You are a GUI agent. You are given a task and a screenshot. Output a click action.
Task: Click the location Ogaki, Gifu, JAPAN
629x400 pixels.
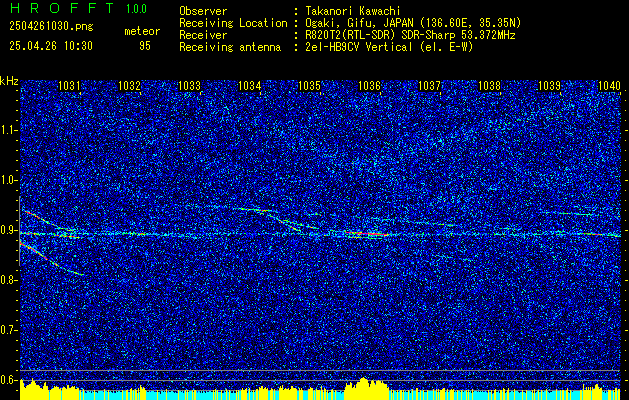click(x=359, y=23)
